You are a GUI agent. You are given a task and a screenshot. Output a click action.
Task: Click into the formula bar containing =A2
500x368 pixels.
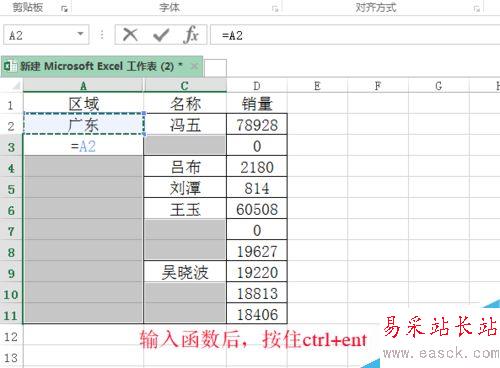(355, 35)
